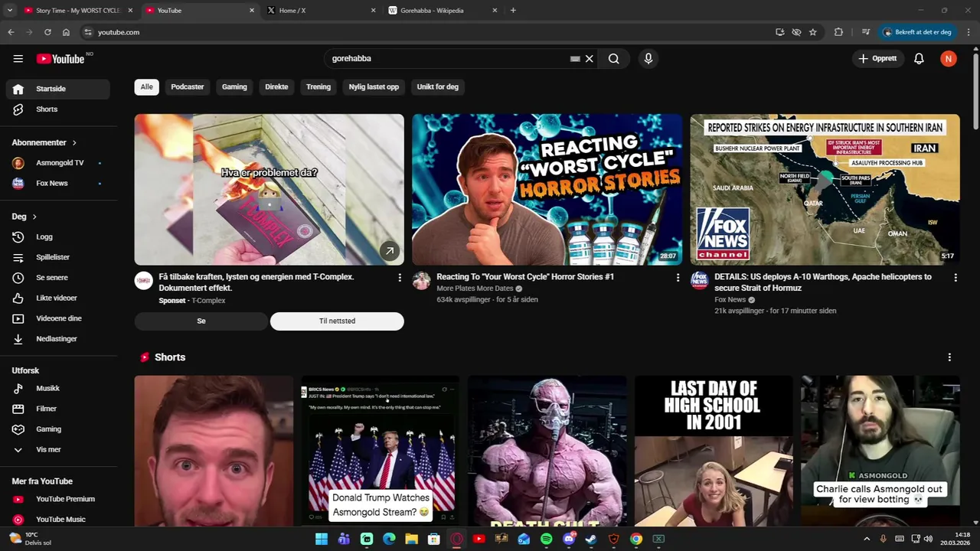
Task: Expand the Deg section
Action: (24, 217)
